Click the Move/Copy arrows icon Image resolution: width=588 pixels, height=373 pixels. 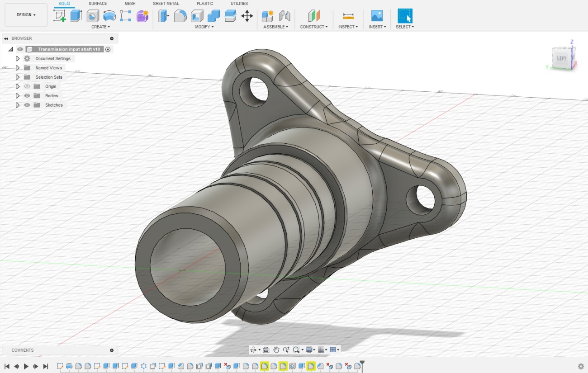(x=247, y=16)
